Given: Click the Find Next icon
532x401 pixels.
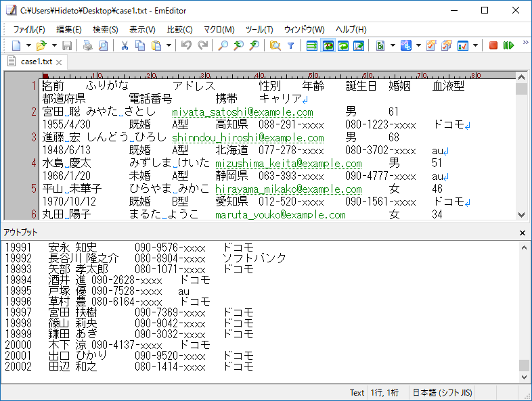Looking at the screenshot, I should 254,45.
